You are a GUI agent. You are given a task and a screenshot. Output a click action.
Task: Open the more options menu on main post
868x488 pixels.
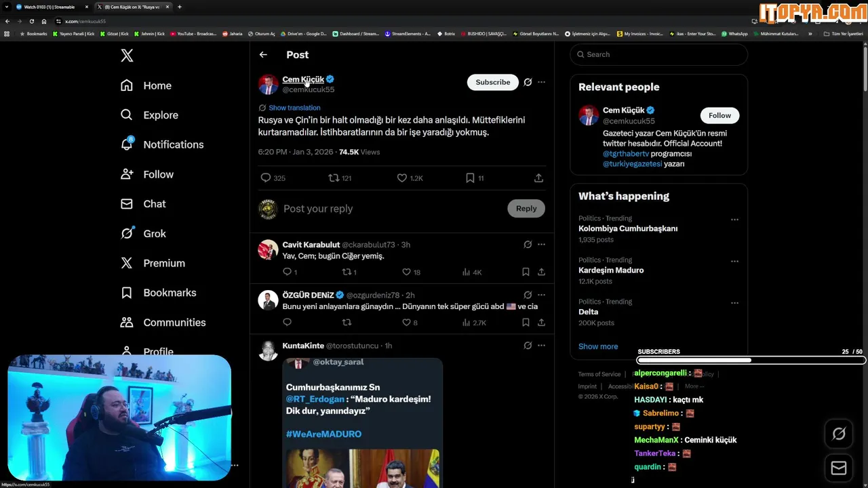541,82
